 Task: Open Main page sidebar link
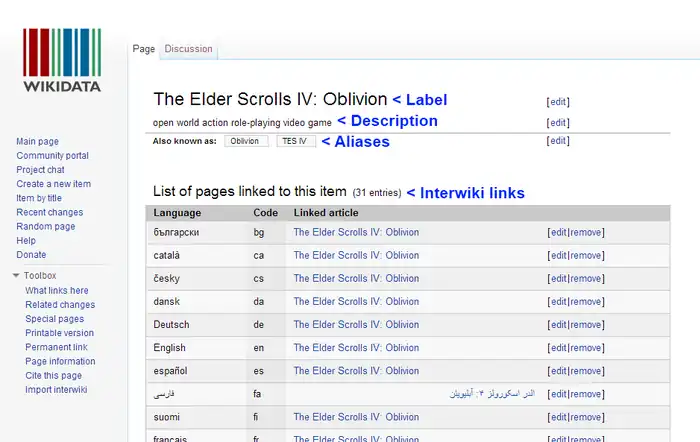37,142
